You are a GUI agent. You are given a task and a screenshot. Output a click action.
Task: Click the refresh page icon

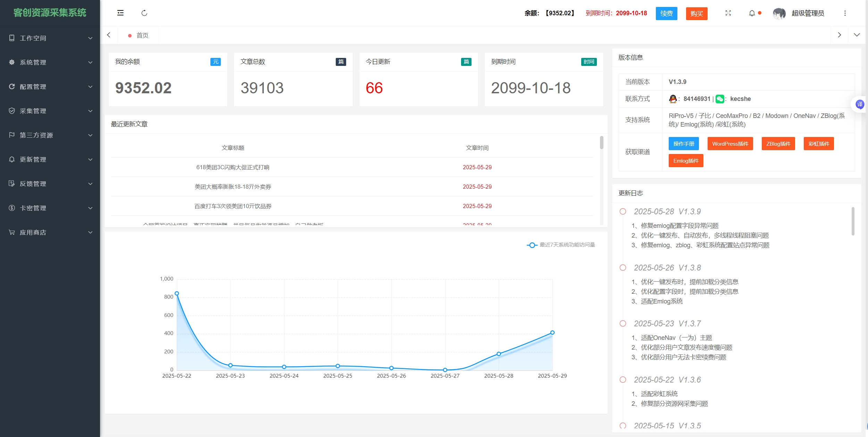144,13
